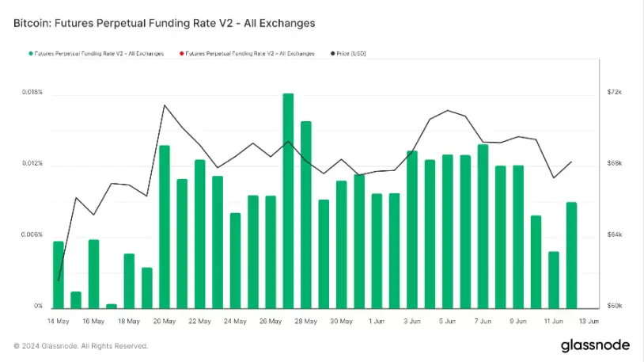The width and height of the screenshot is (644, 362).
Task: Click the bar above the 14 May label
Action: (59, 274)
